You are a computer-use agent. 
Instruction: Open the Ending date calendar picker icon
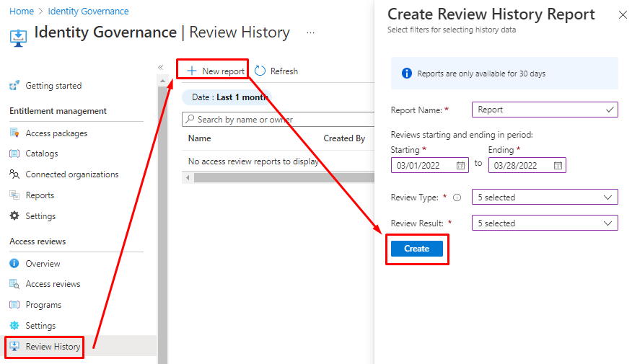(558, 165)
